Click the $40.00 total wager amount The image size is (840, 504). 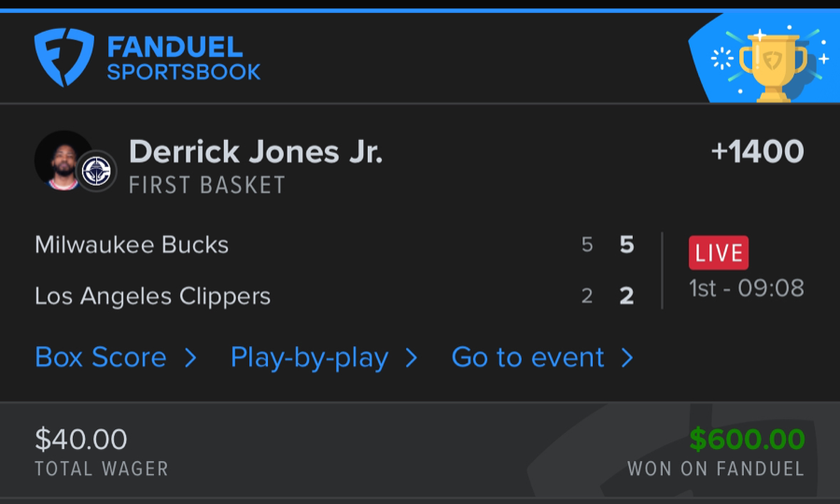point(80,439)
